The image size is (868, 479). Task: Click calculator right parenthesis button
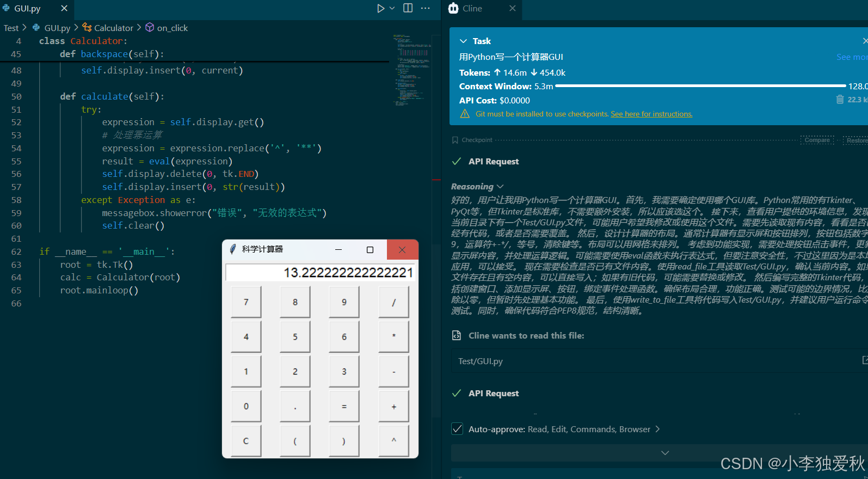click(344, 441)
